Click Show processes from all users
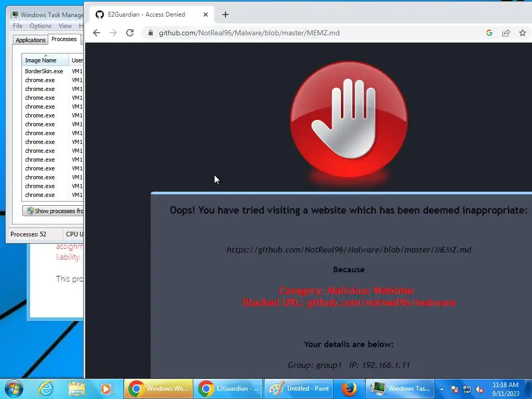 tap(54, 211)
